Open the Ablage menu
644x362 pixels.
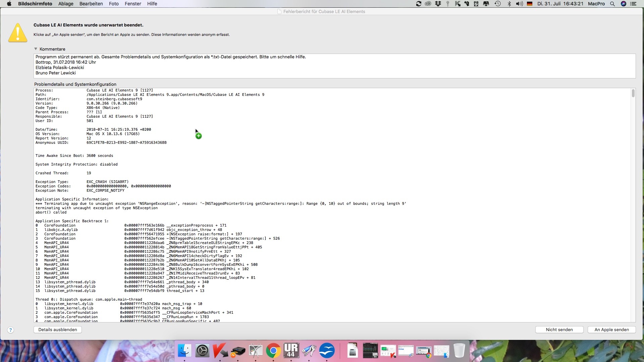[66, 4]
